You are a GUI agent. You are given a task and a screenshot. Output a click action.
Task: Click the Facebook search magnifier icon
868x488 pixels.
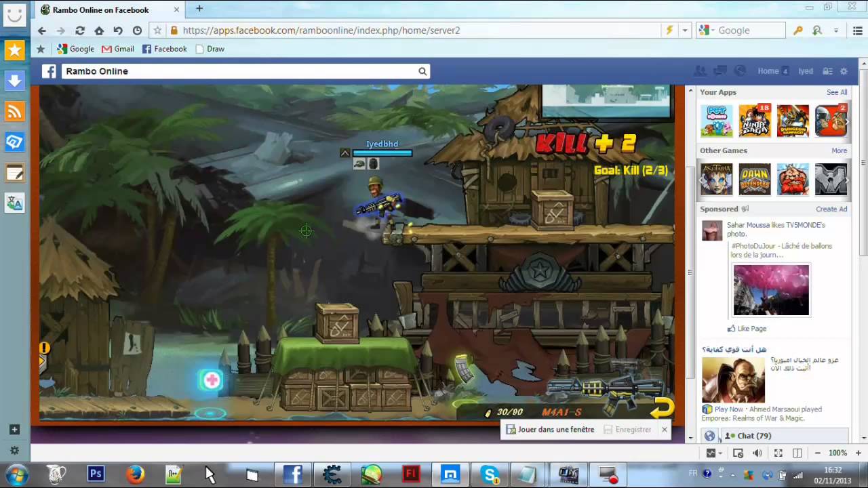tap(422, 71)
